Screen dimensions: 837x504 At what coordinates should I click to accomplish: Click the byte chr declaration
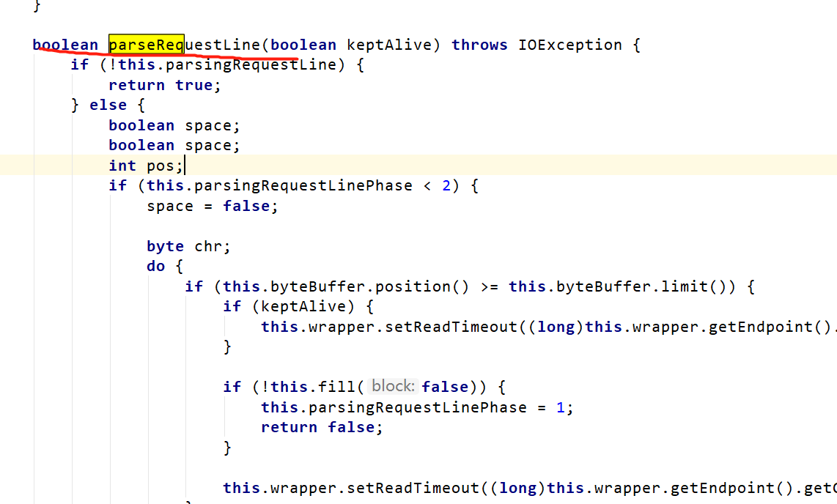[187, 246]
